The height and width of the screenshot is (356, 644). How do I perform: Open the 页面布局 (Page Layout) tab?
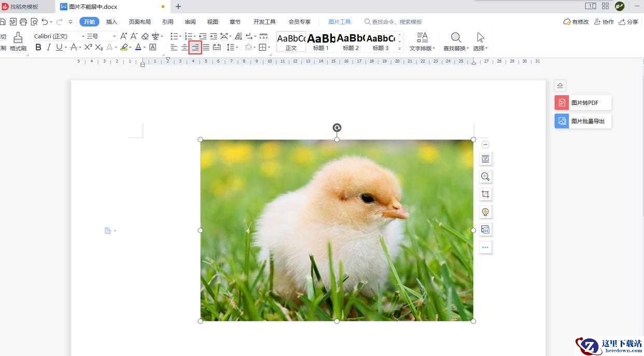139,22
